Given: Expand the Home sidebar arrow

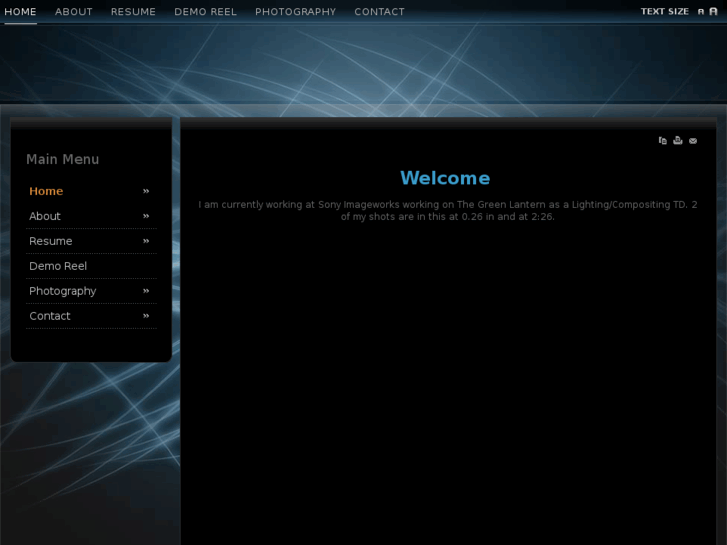Looking at the screenshot, I should [x=146, y=191].
